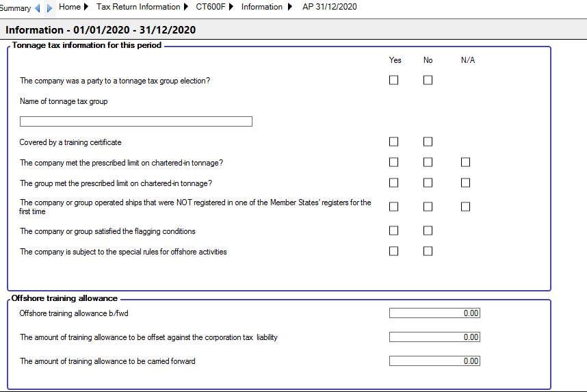Image resolution: width=587 pixels, height=392 pixels.
Task: Click the forward navigation arrow icon
Action: pos(49,8)
